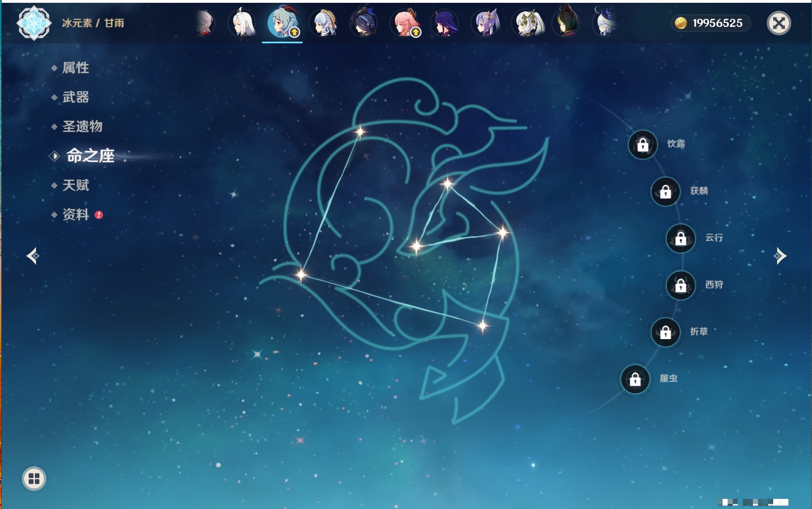
Task: Select the dark purple-haired Raiden Shogun portrait
Action: tap(445, 23)
